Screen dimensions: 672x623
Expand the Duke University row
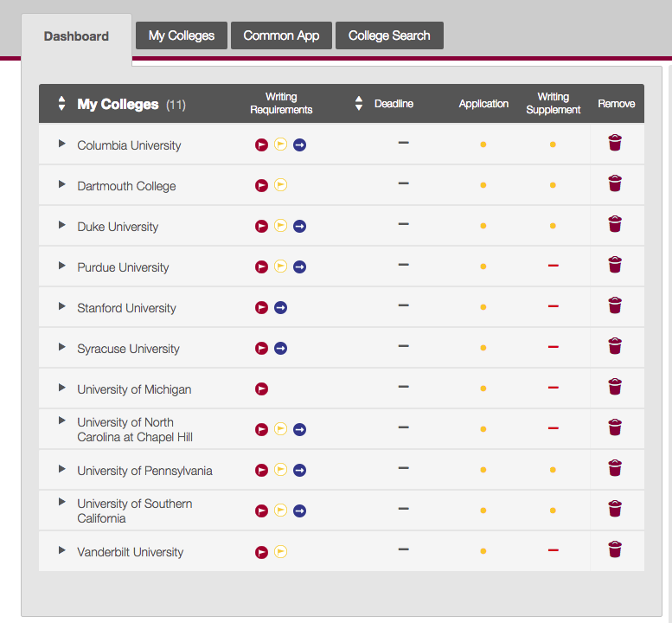62,225
